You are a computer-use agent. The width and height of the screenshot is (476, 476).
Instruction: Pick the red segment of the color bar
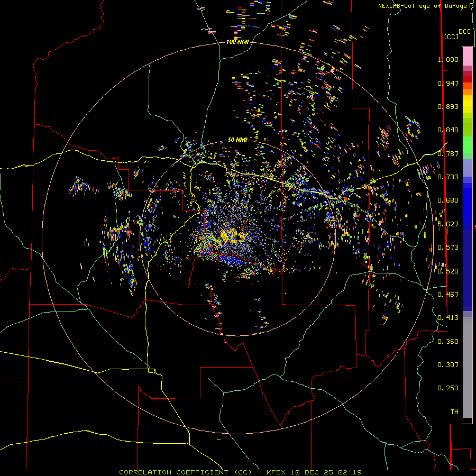coord(467,79)
